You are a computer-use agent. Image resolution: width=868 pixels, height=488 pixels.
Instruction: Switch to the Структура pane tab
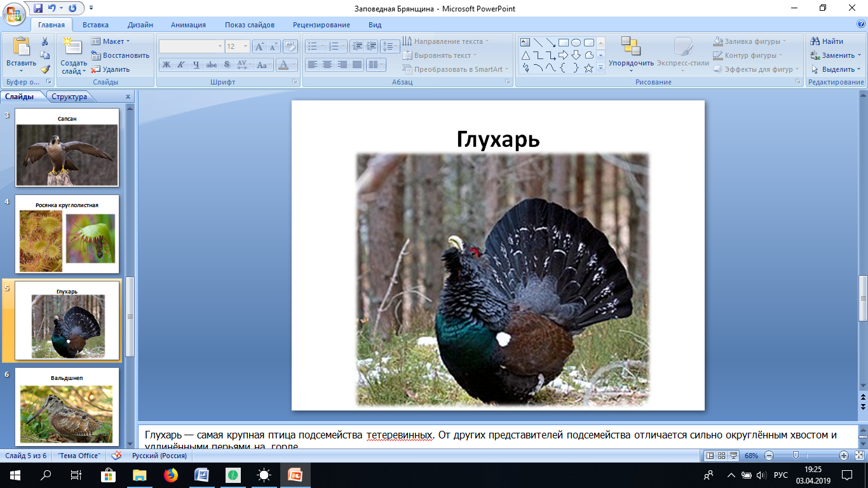(x=69, y=97)
